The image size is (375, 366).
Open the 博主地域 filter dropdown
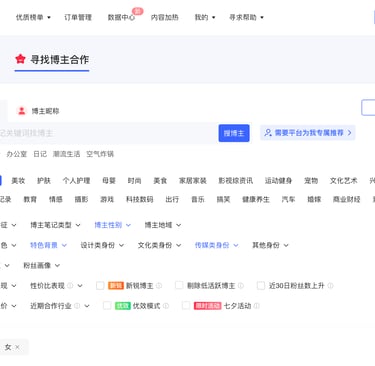(x=163, y=225)
